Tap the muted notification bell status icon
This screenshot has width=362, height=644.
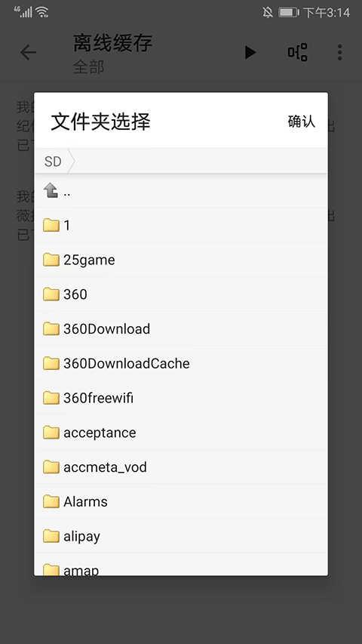coord(268,12)
